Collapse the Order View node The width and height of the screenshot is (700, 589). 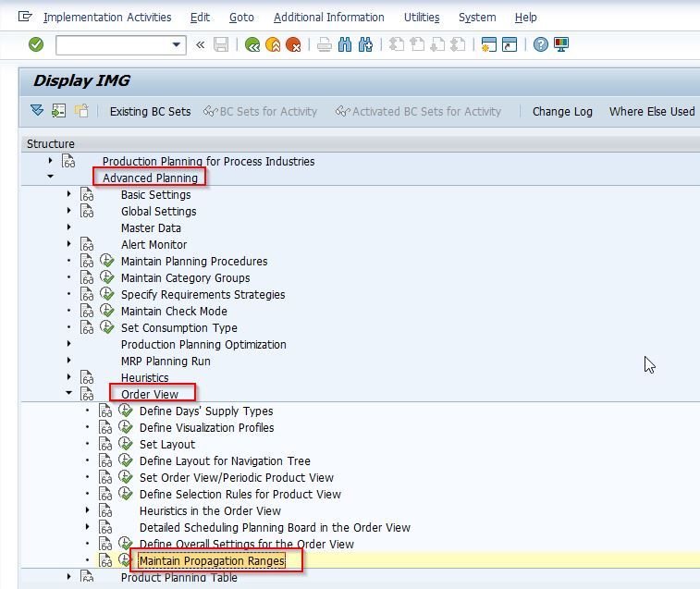pyautogui.click(x=68, y=393)
